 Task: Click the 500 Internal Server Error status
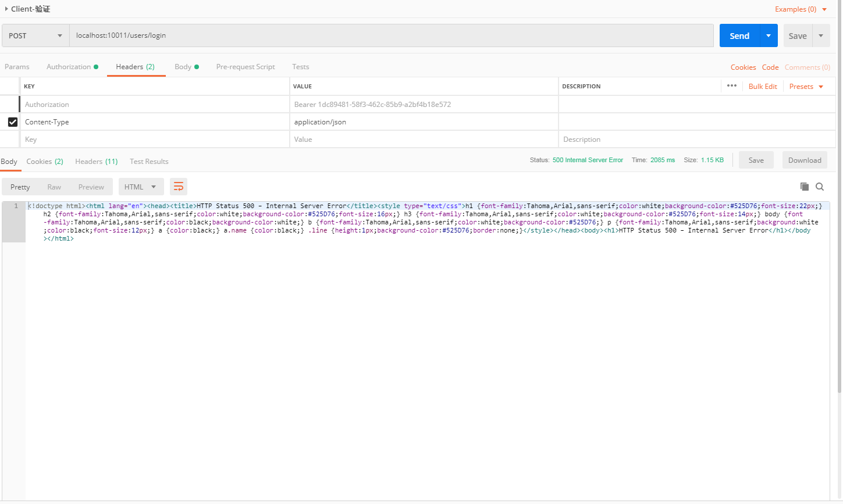click(x=588, y=160)
